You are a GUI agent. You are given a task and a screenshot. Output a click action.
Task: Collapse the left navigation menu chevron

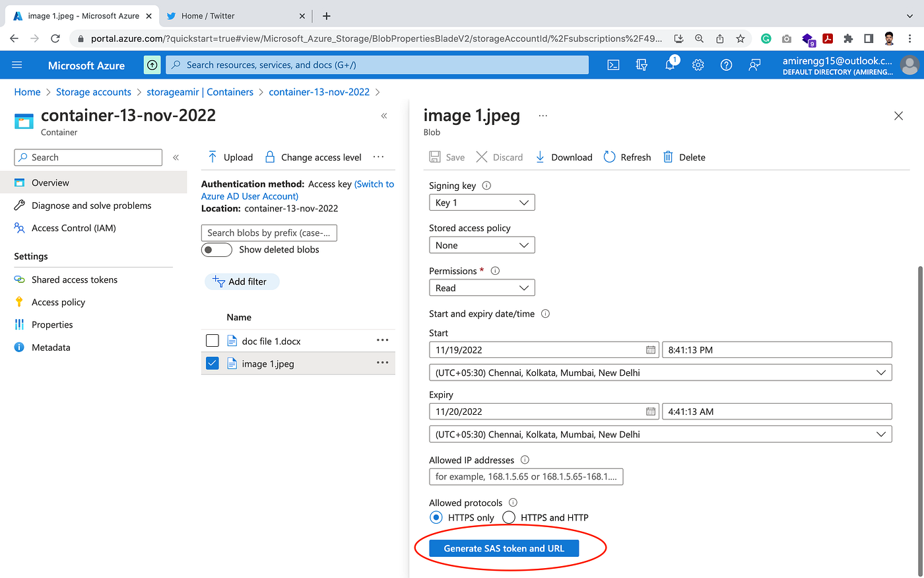tap(176, 157)
